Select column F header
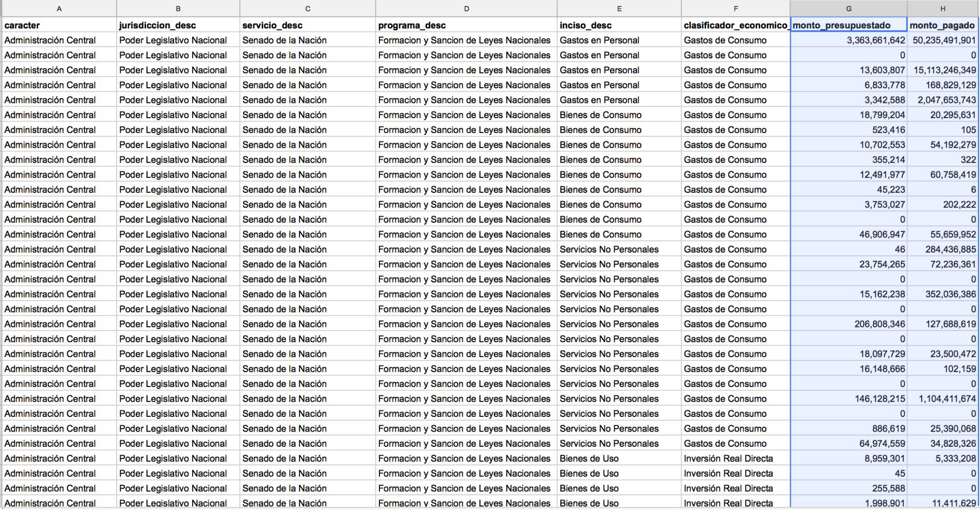Screen dimensions: 980x510 (x=736, y=9)
